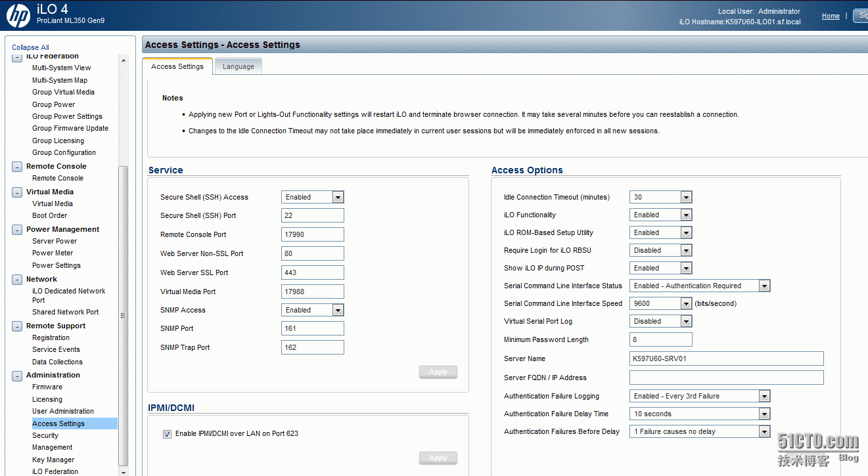The image size is (868, 476).
Task: Collapse the Power Management tree section
Action: click(x=17, y=230)
